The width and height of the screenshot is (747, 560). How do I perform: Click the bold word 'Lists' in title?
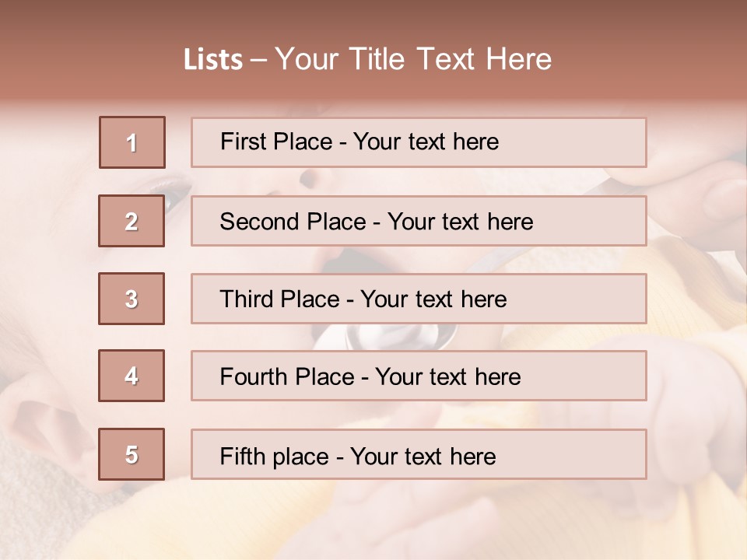point(213,60)
